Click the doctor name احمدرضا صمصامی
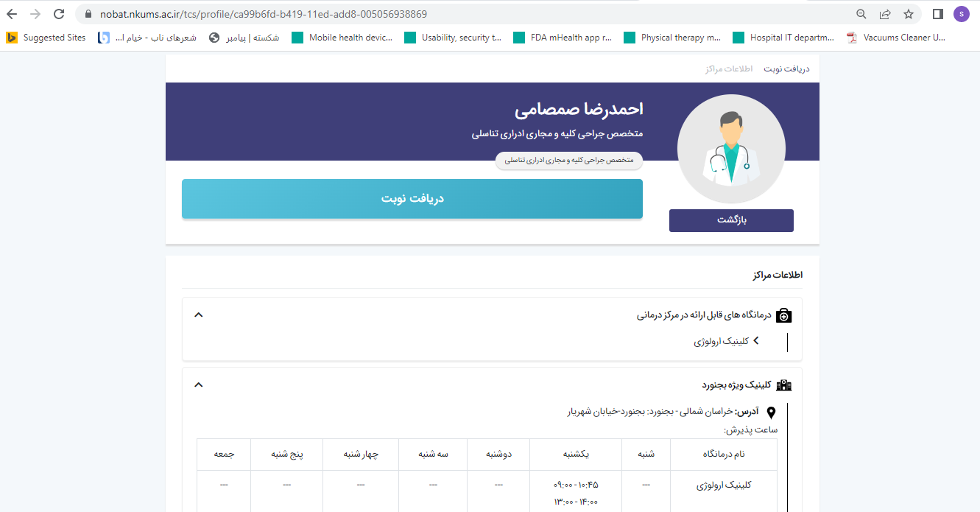The width and height of the screenshot is (980, 512). (579, 109)
